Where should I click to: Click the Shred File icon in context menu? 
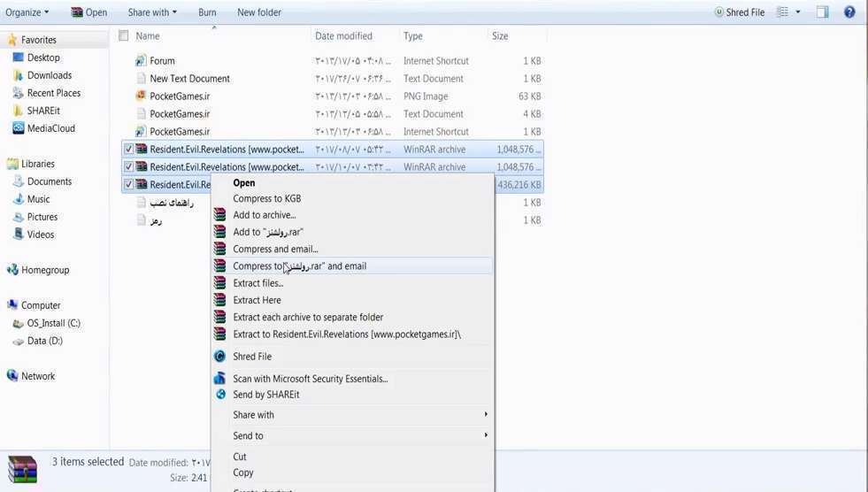[x=219, y=357]
